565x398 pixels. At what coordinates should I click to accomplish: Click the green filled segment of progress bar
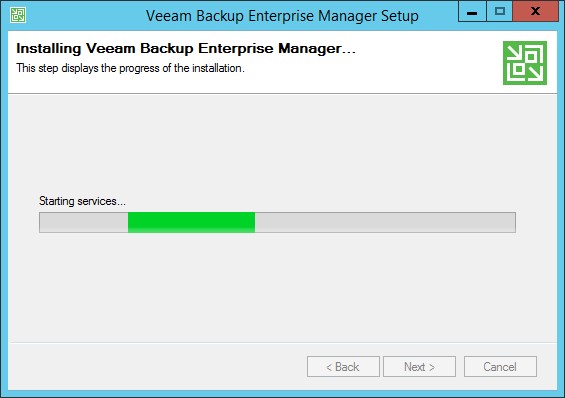pos(191,222)
